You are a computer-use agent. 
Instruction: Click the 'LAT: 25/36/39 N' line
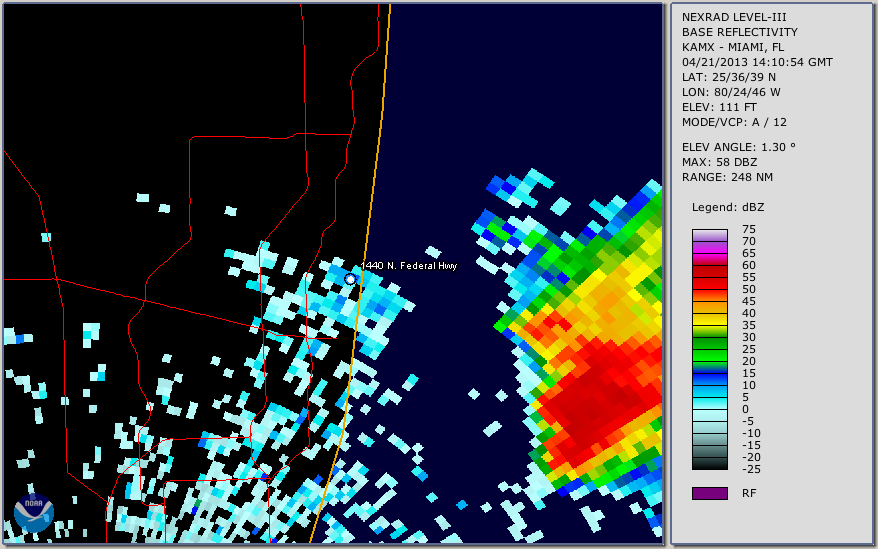(728, 77)
